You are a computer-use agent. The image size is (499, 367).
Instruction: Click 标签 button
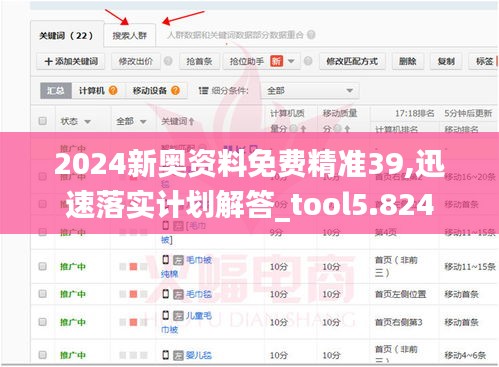point(484,61)
